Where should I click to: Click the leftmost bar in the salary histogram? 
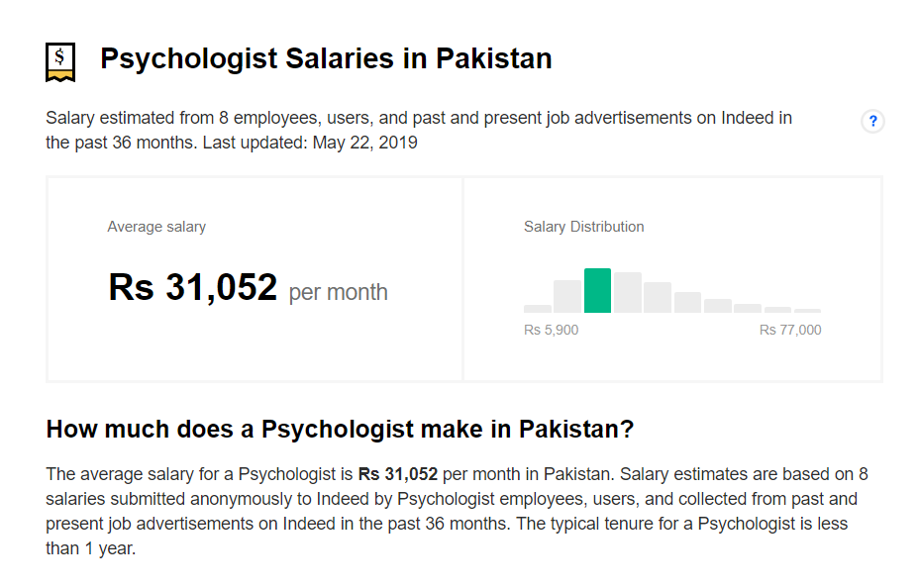click(538, 308)
